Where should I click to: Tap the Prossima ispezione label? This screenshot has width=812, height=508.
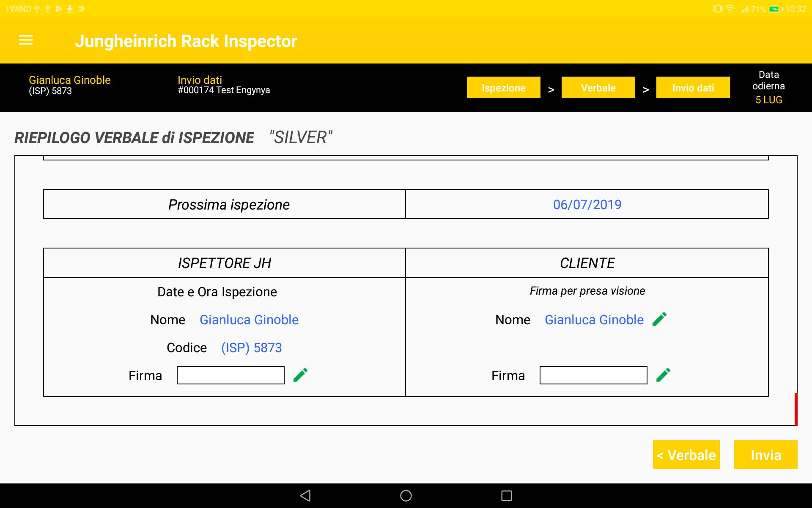coord(229,204)
